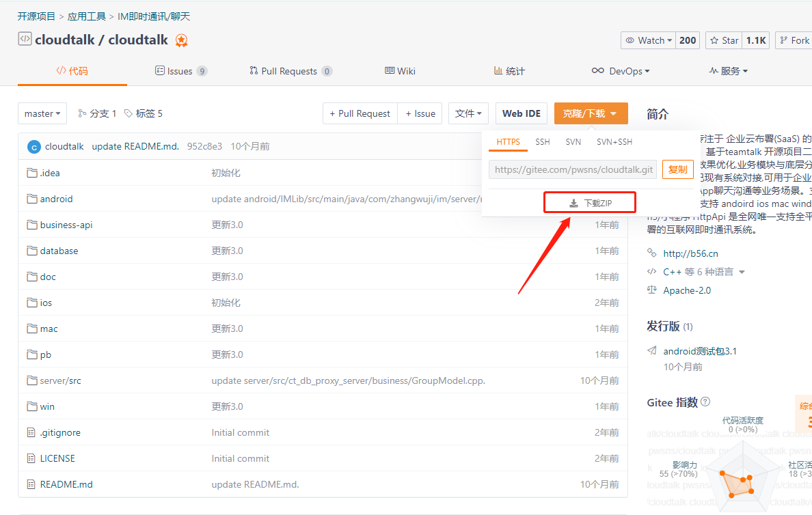Click the android folder icon
Viewport: 812px width, 515px height.
tap(32, 199)
